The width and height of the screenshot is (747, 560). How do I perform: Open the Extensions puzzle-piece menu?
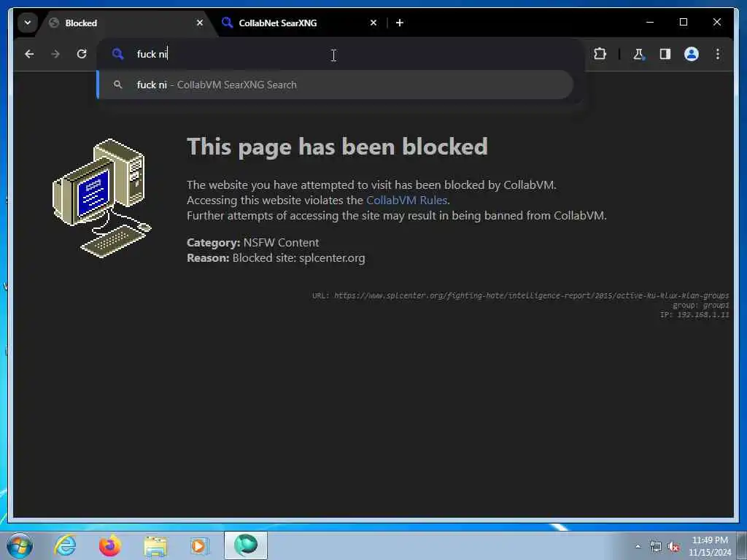point(600,54)
